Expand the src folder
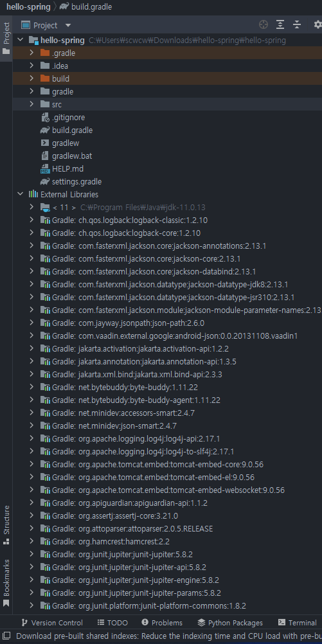The image size is (322, 644). click(x=31, y=104)
